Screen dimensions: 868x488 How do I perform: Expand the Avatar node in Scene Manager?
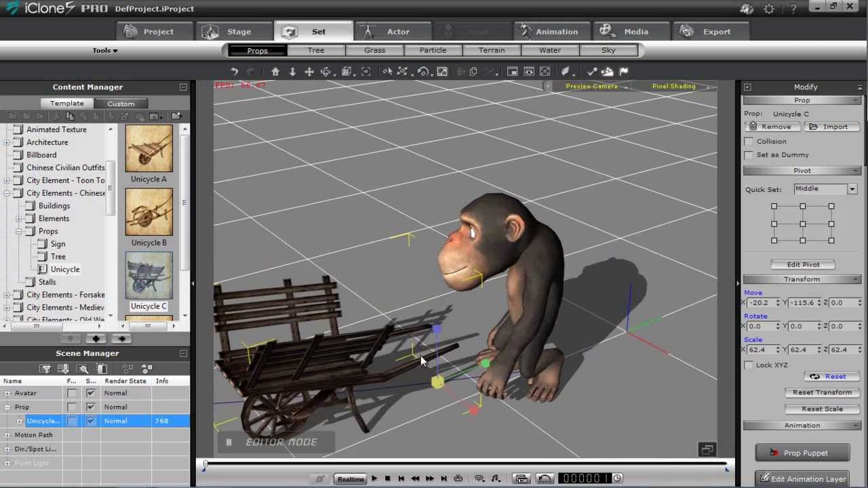[7, 393]
